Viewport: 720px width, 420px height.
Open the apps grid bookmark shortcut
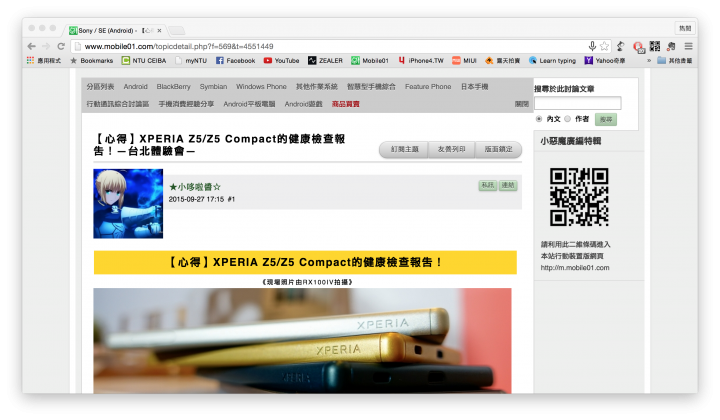43,60
